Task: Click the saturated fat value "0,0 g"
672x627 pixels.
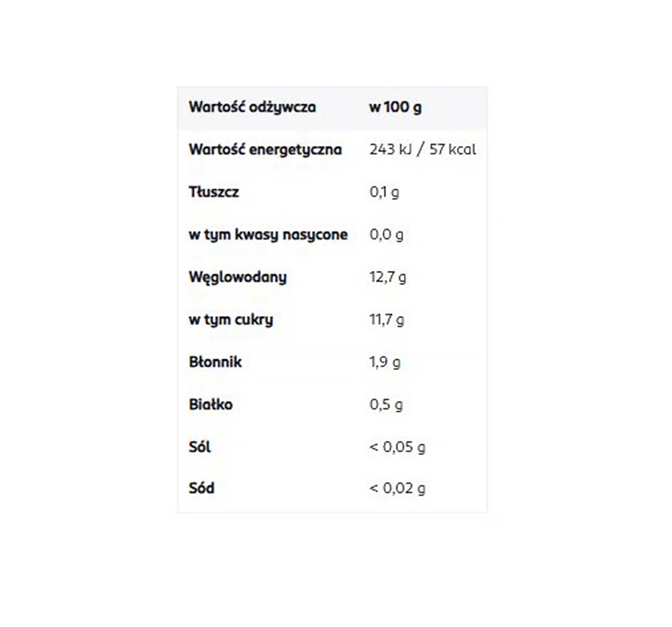Action: click(x=386, y=235)
